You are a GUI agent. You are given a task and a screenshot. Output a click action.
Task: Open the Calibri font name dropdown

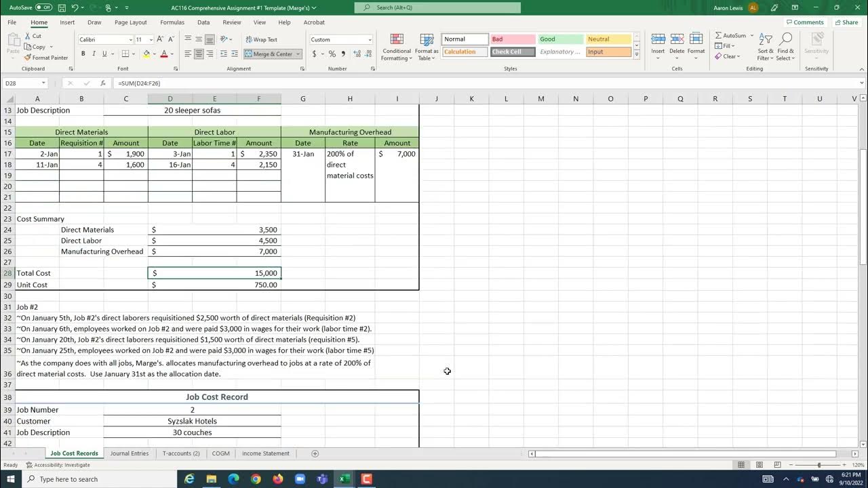[x=131, y=39]
